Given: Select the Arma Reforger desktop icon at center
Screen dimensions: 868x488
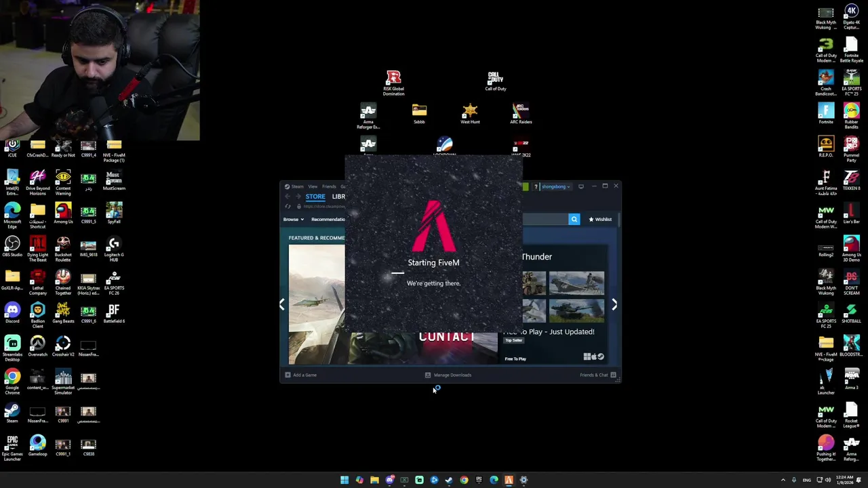Looking at the screenshot, I should tap(368, 116).
